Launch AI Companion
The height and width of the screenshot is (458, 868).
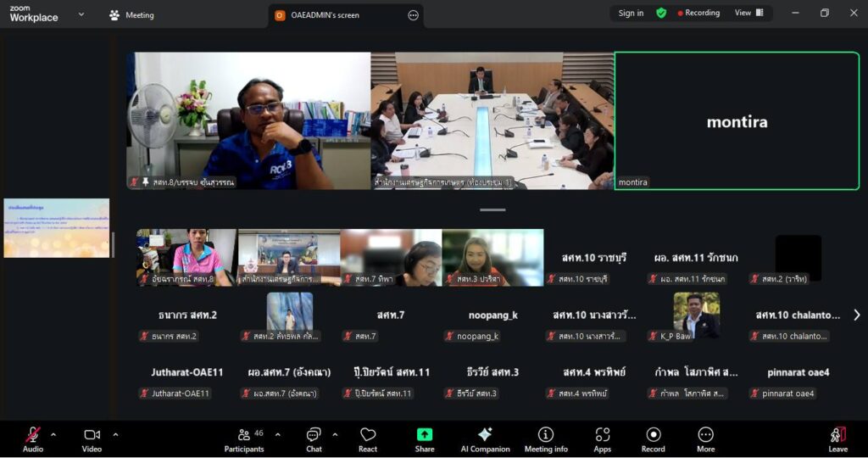coord(485,438)
